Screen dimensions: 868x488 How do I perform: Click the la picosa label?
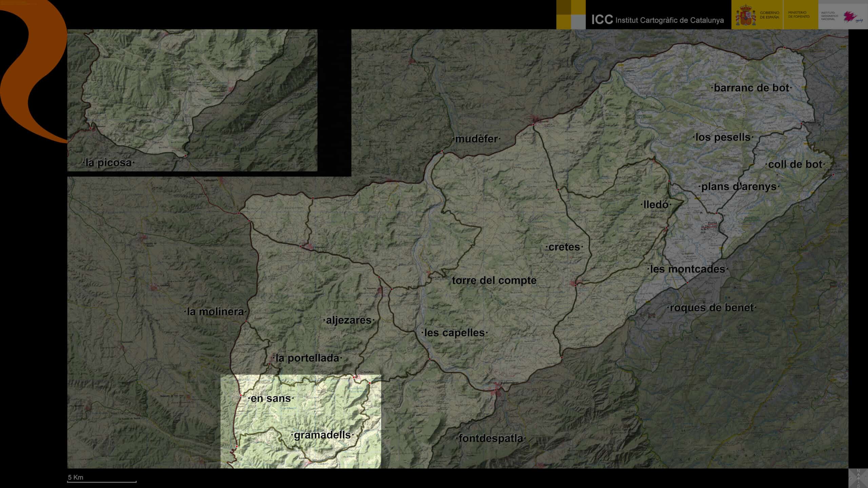(x=108, y=163)
